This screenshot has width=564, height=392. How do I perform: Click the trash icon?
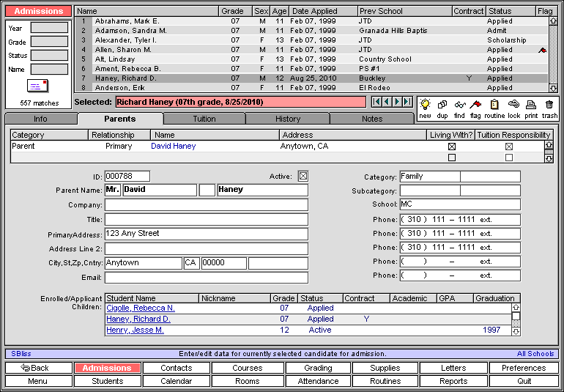549,105
